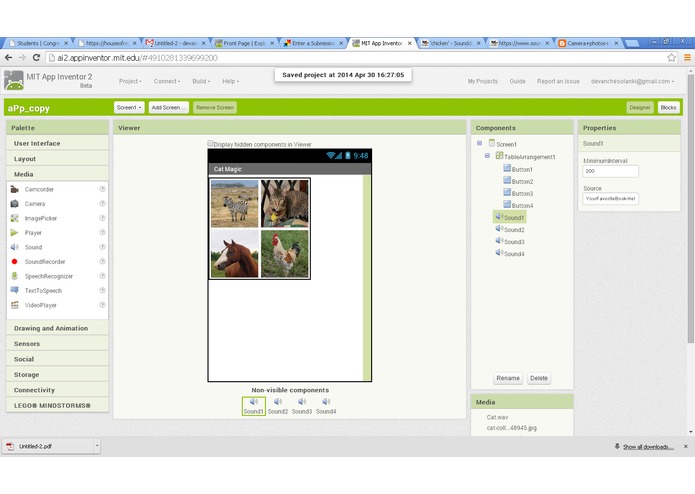Open Report an Issue link
695x494 pixels.
tap(558, 82)
